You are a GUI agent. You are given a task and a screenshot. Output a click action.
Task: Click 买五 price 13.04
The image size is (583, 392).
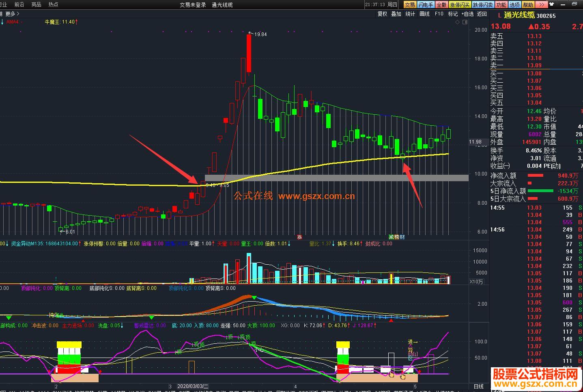(x=534, y=103)
